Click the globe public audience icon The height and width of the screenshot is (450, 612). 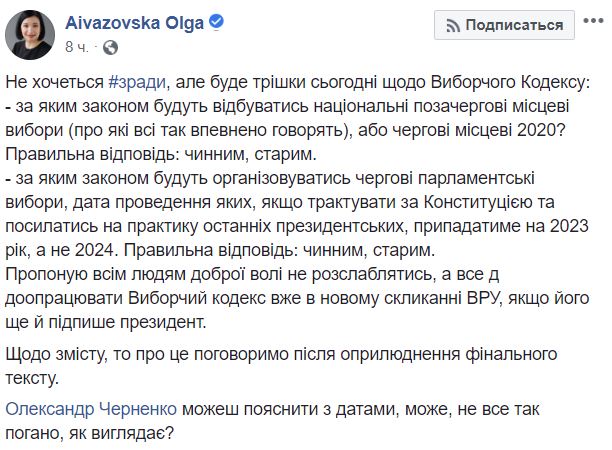coord(110,46)
